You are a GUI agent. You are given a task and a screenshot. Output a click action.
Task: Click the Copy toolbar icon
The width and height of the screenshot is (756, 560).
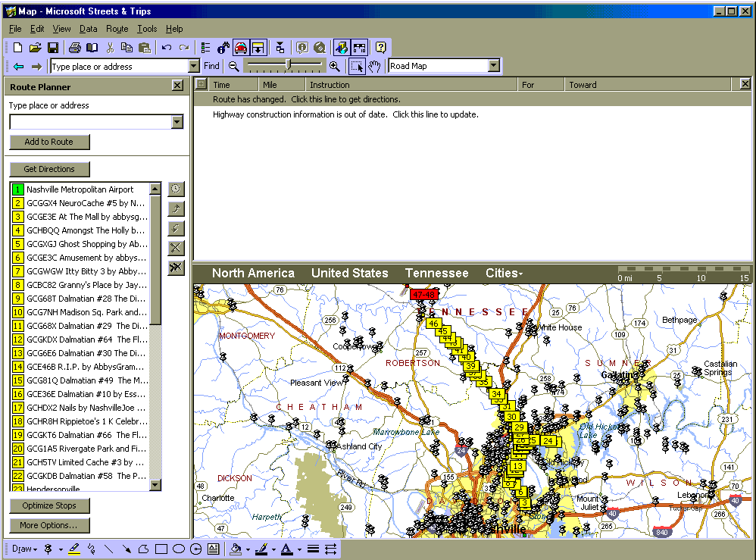(127, 47)
